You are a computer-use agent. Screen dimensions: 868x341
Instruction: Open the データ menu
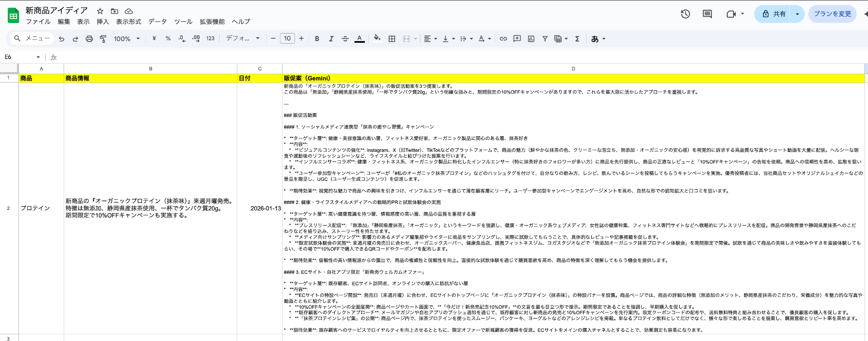tap(158, 22)
